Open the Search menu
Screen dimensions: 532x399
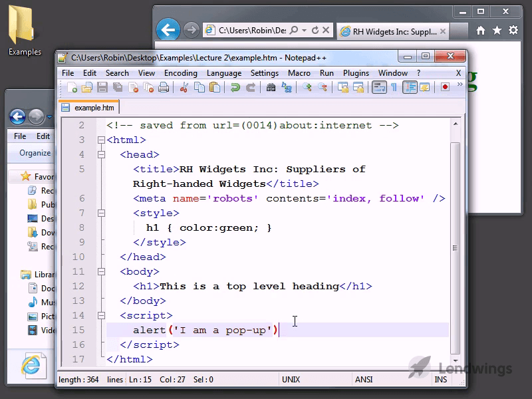(117, 73)
